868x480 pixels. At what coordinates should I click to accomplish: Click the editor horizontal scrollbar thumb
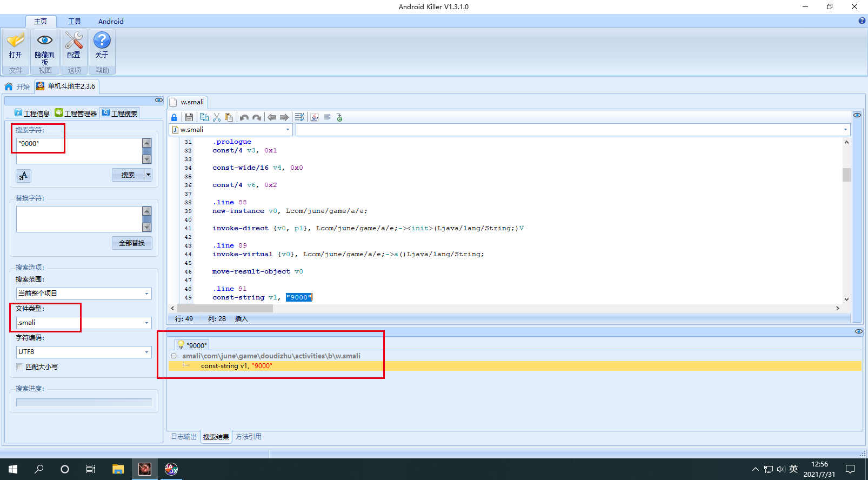[225, 308]
